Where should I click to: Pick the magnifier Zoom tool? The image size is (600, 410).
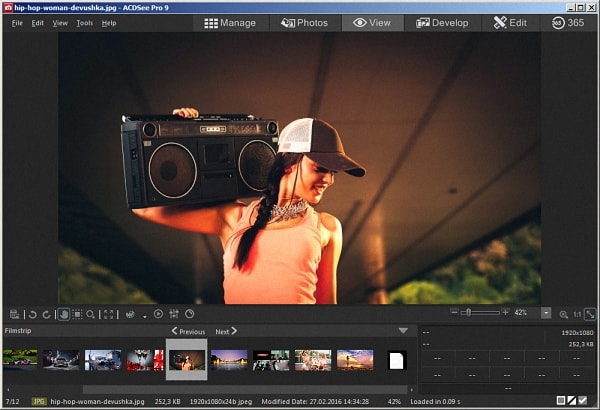[91, 314]
